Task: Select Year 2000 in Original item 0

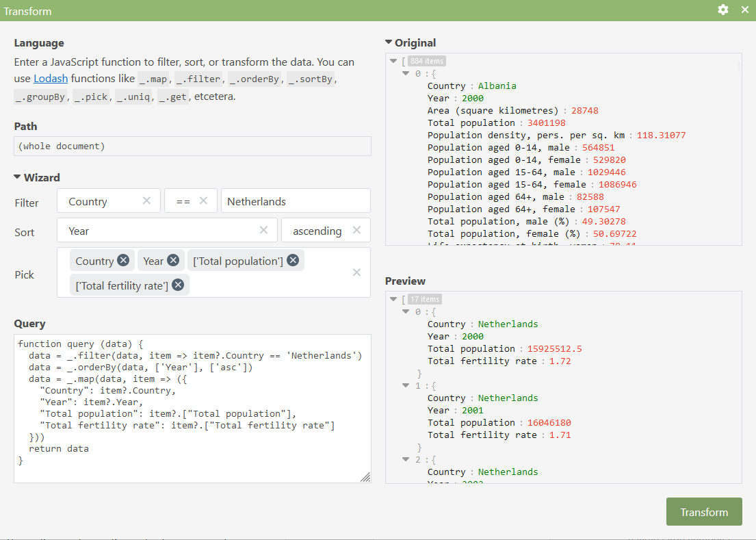Action: pos(473,98)
